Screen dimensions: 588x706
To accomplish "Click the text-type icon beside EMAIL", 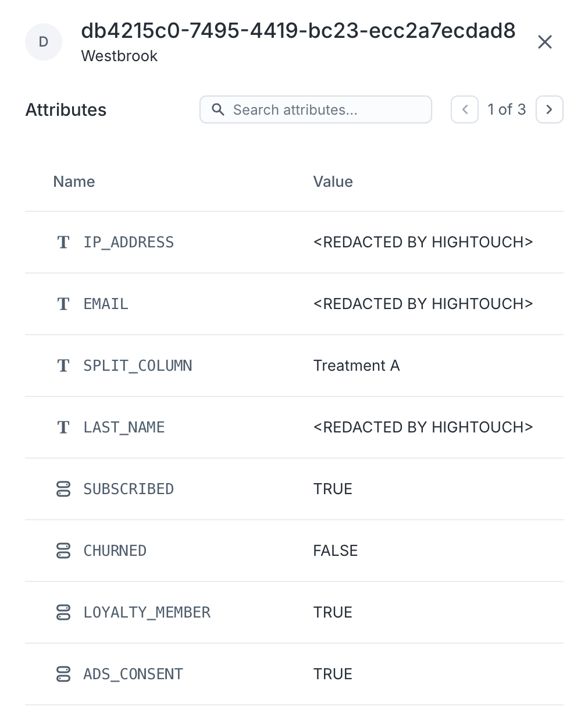I will coord(63,304).
